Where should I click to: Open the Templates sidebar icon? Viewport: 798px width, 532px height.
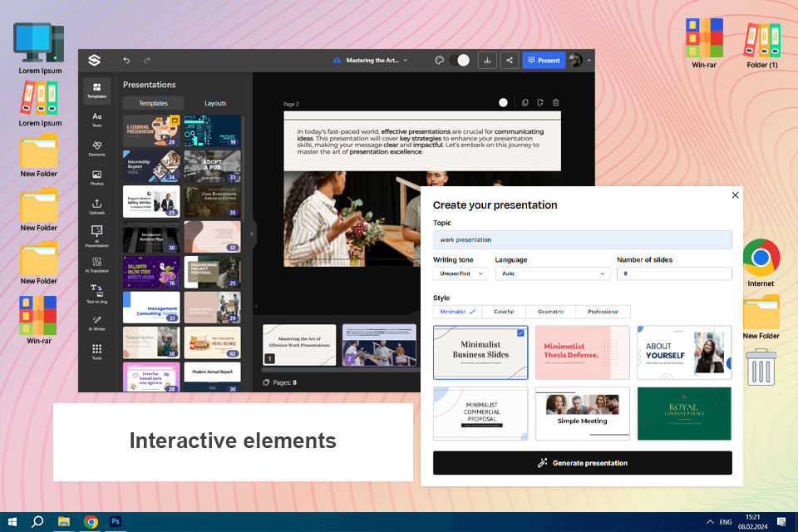click(x=96, y=91)
